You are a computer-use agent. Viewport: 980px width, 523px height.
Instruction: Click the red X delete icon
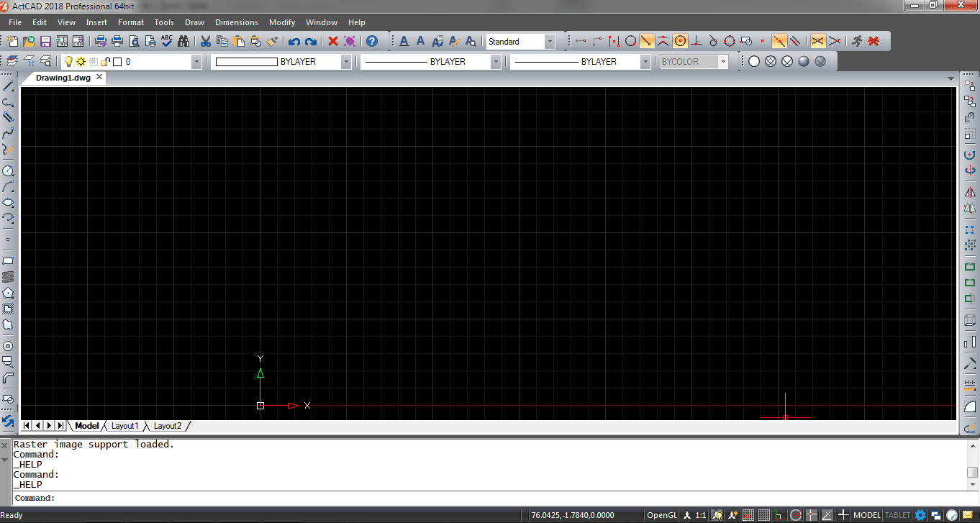click(332, 42)
